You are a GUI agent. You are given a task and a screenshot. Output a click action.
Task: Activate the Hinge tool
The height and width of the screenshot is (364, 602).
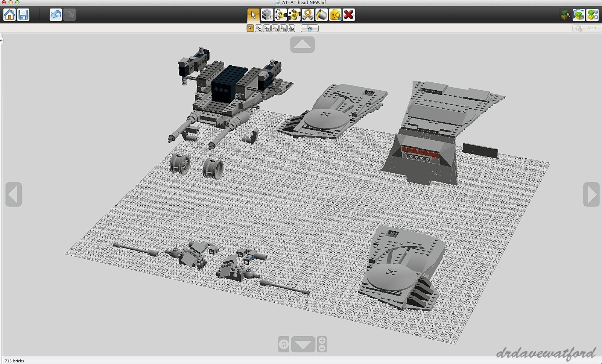click(x=280, y=15)
